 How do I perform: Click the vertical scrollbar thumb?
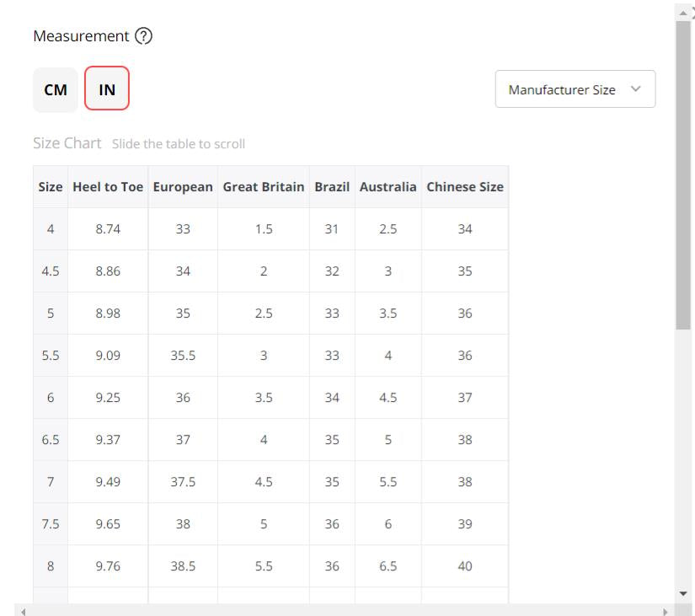[x=683, y=169]
